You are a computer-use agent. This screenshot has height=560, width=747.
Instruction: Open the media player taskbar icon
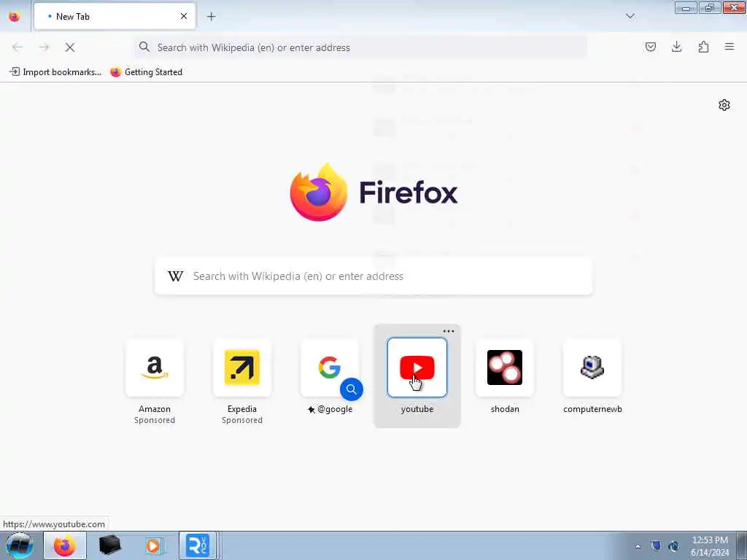tap(153, 545)
